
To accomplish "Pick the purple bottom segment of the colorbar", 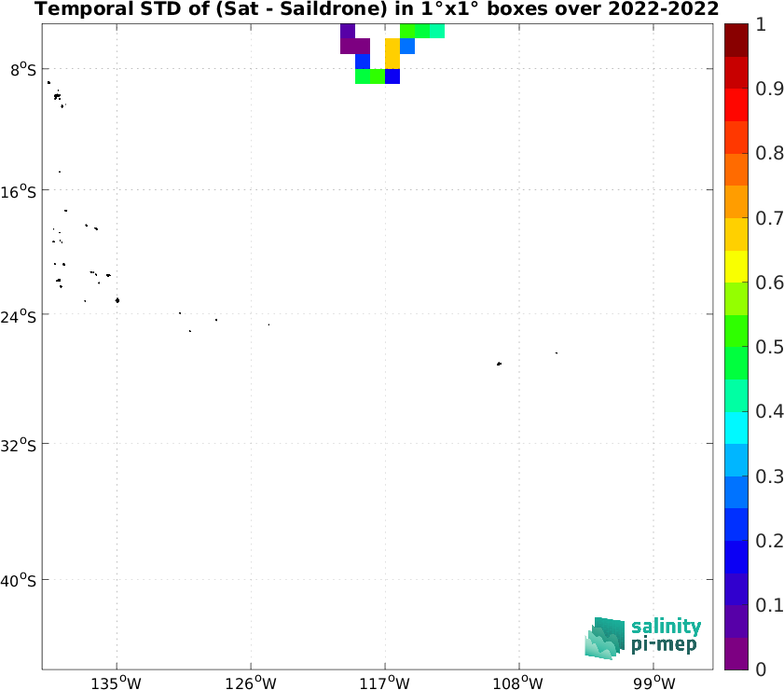I will (x=736, y=654).
